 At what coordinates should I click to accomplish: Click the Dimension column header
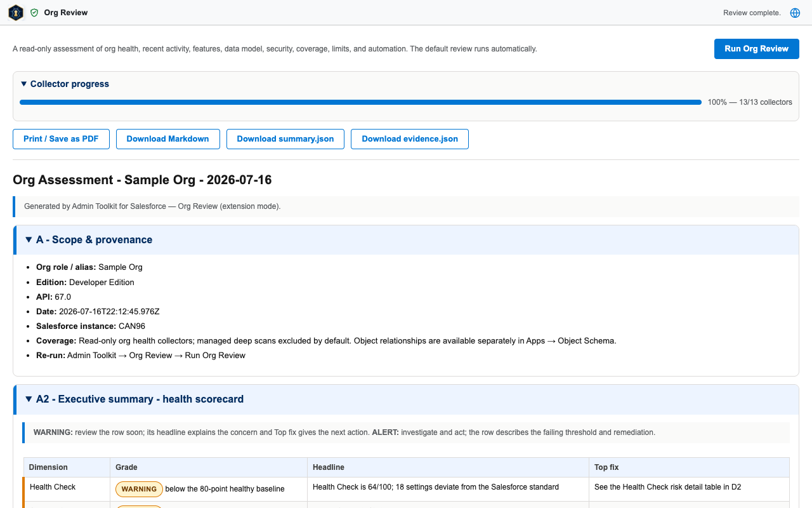48,467
